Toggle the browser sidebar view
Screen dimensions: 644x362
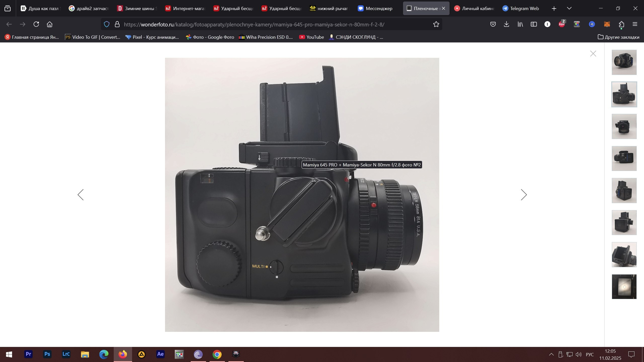coord(534,24)
